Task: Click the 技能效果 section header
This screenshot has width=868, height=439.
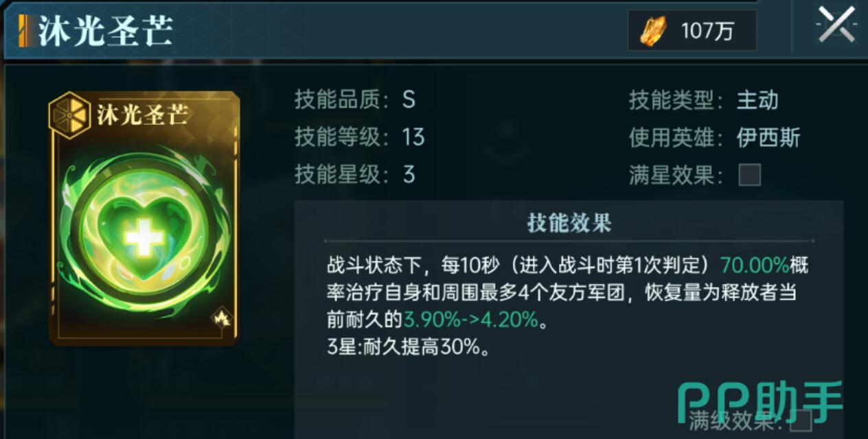Action: 569,223
